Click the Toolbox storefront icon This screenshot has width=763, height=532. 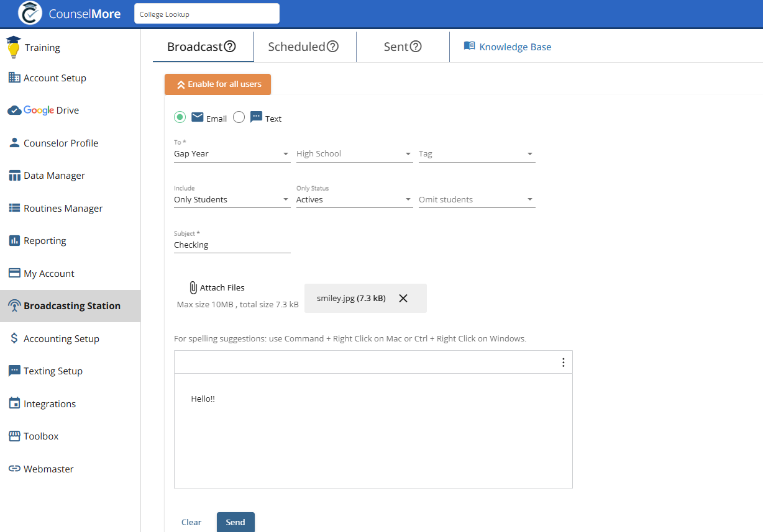(14, 436)
